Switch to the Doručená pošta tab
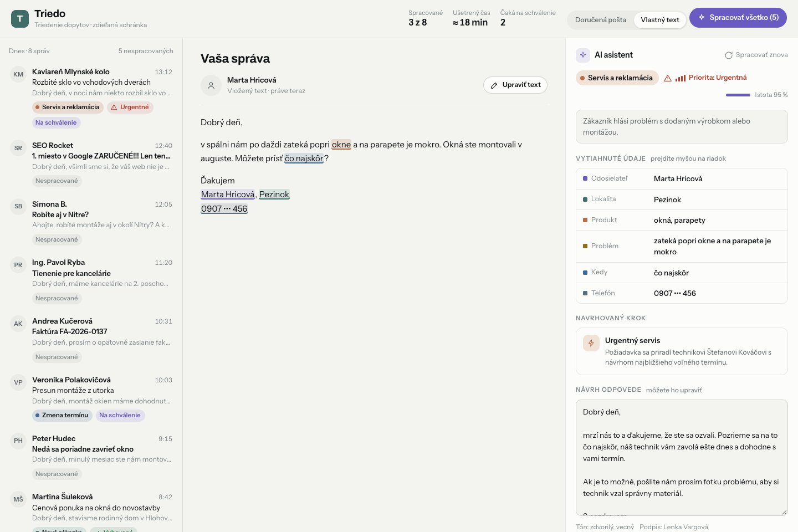Image resolution: width=798 pixels, height=532 pixels. pos(601,20)
